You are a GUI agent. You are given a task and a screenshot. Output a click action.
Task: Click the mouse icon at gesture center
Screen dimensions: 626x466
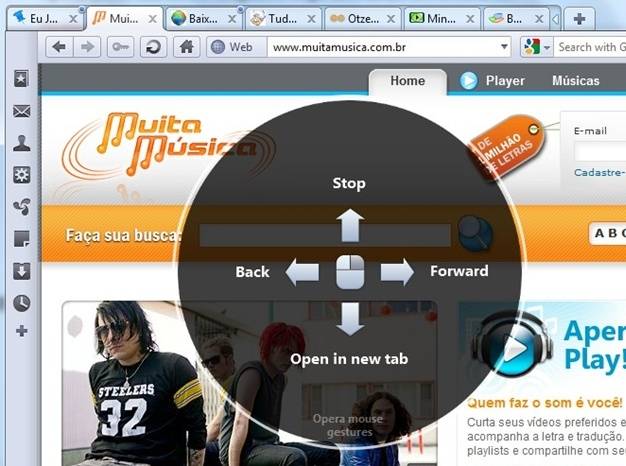(350, 272)
